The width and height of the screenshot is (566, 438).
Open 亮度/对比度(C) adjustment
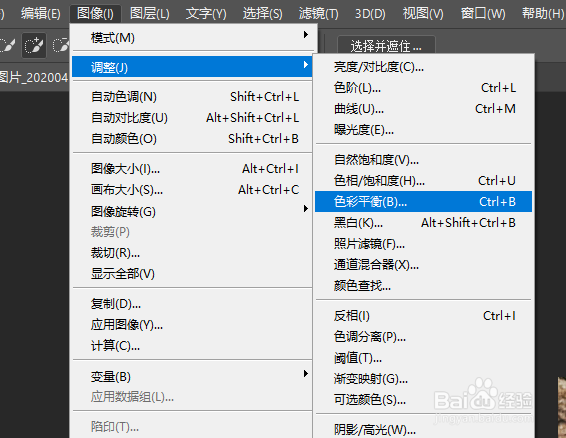point(423,67)
